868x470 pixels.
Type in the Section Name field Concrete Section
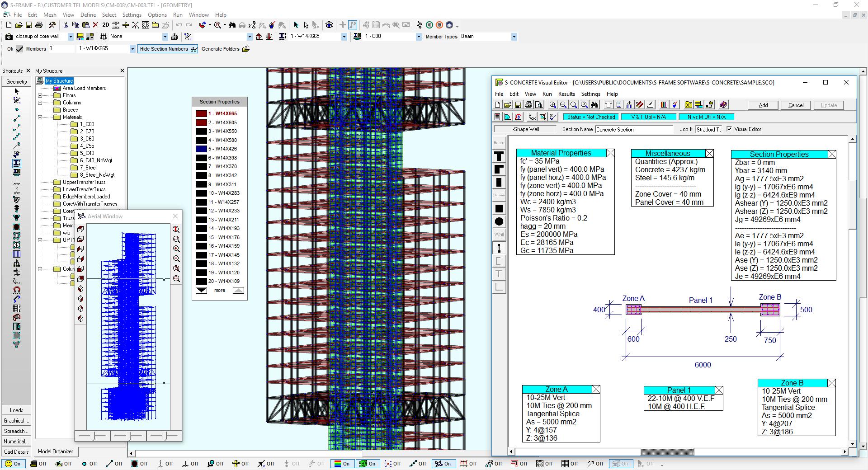(633, 129)
